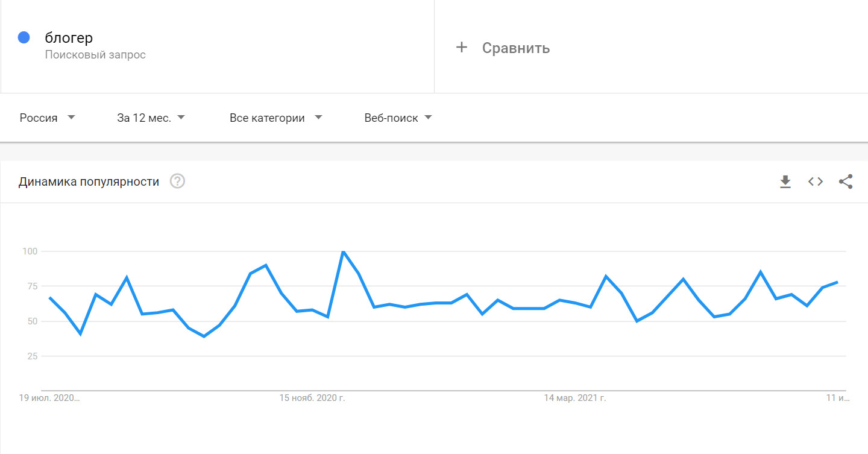Open the Россия region dropdown
Image resolution: width=868 pixels, height=454 pixels.
click(x=47, y=118)
